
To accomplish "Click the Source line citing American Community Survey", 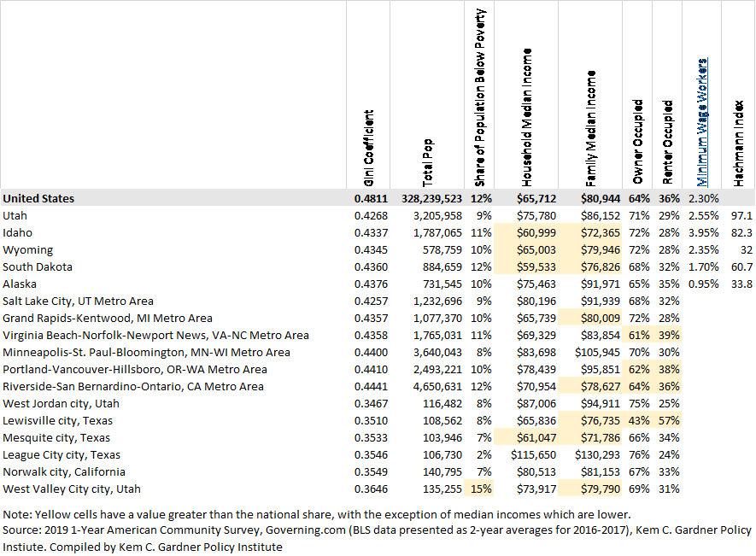I will (x=377, y=539).
